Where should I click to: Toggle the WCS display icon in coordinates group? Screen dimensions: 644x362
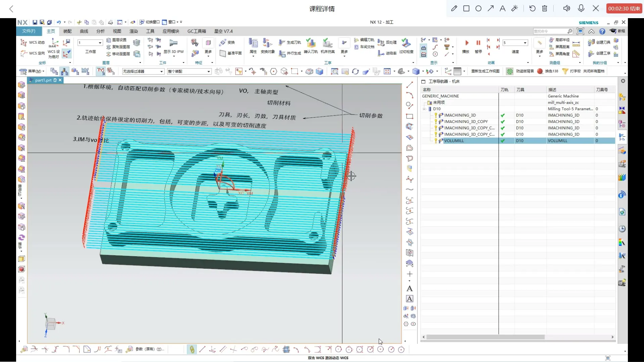[x=66, y=53]
